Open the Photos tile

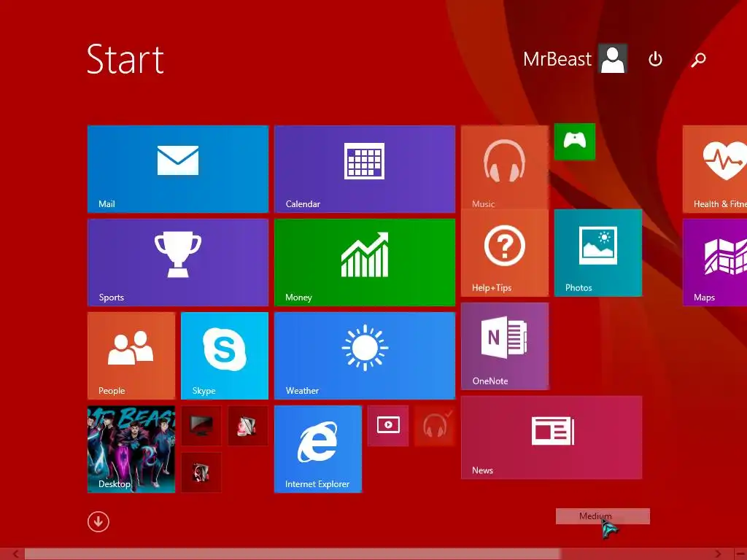(598, 253)
